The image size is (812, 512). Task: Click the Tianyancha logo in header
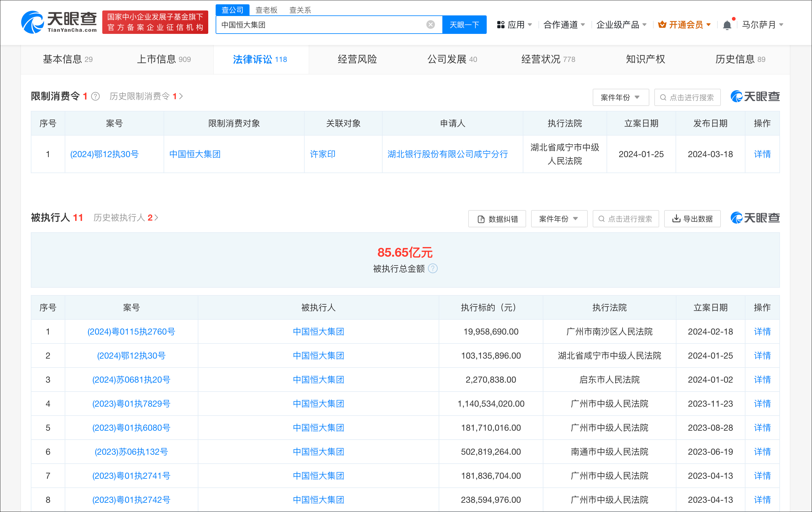(59, 22)
